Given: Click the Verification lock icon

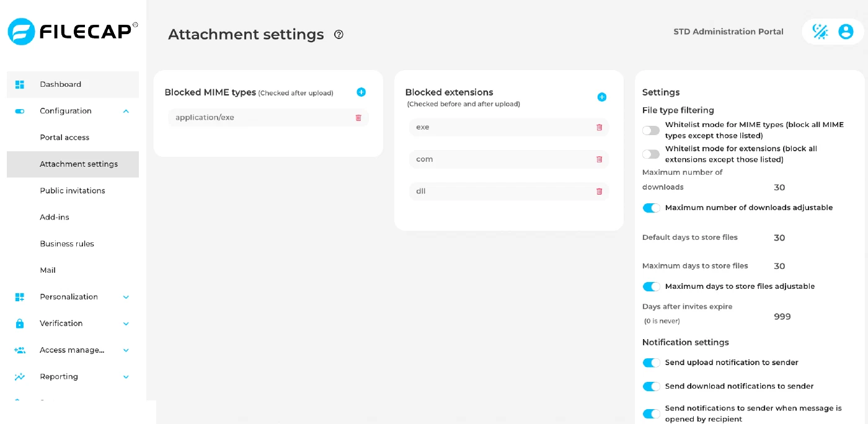Looking at the screenshot, I should coord(20,324).
